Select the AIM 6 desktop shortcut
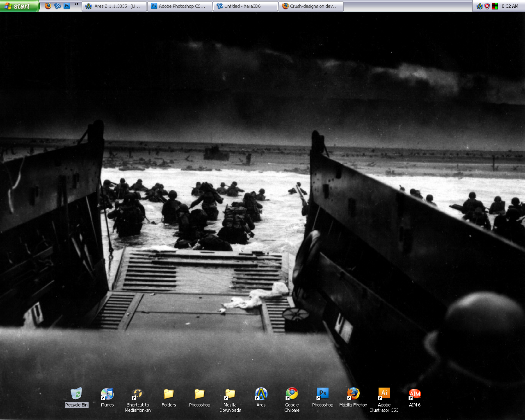 tap(415, 397)
